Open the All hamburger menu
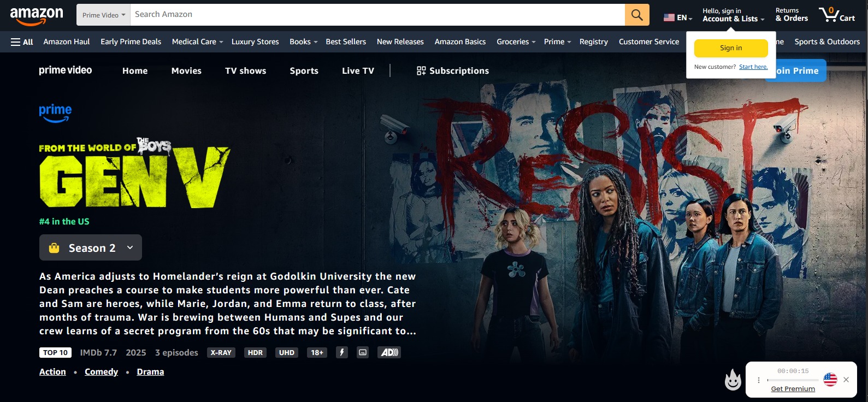Image resolution: width=868 pixels, height=402 pixels. pos(22,42)
